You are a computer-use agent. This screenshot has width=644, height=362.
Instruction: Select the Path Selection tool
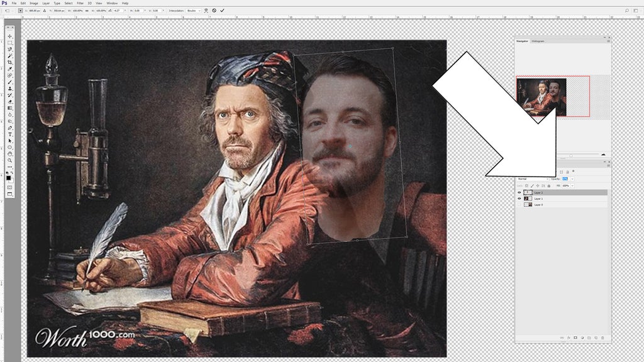click(x=10, y=141)
